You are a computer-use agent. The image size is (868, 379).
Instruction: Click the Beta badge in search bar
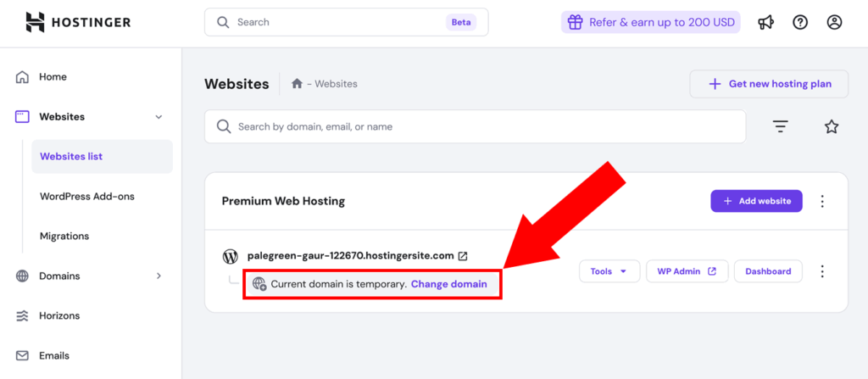pos(461,22)
